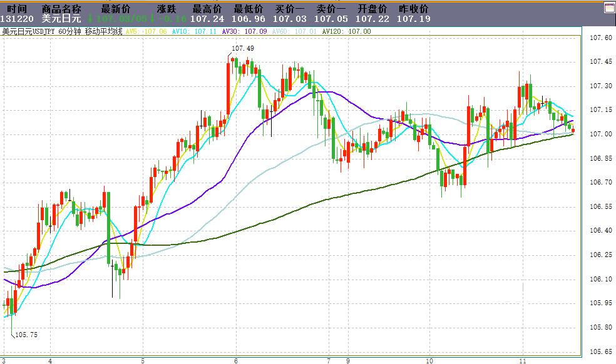
Task: Click the 105.75 low price marker
Action: tap(26, 335)
